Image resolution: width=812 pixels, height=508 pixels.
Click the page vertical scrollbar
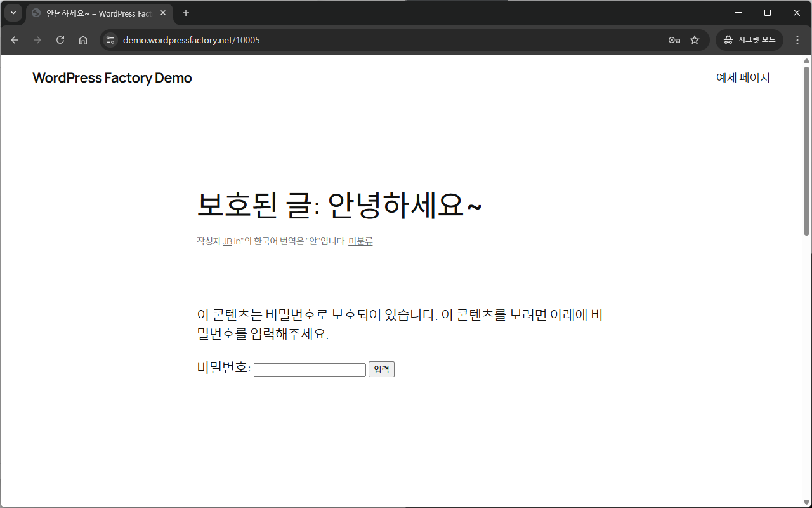807,152
